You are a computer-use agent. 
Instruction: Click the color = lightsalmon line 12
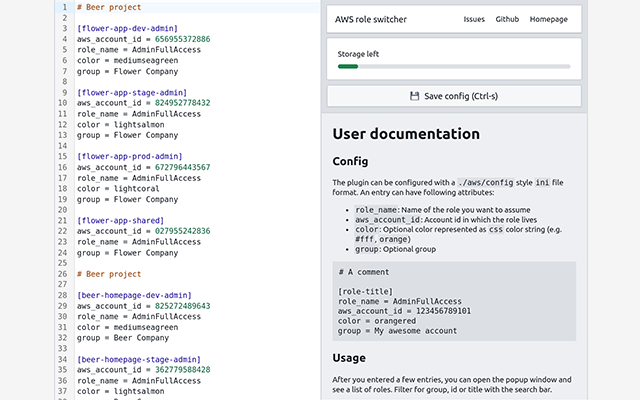(x=121, y=124)
